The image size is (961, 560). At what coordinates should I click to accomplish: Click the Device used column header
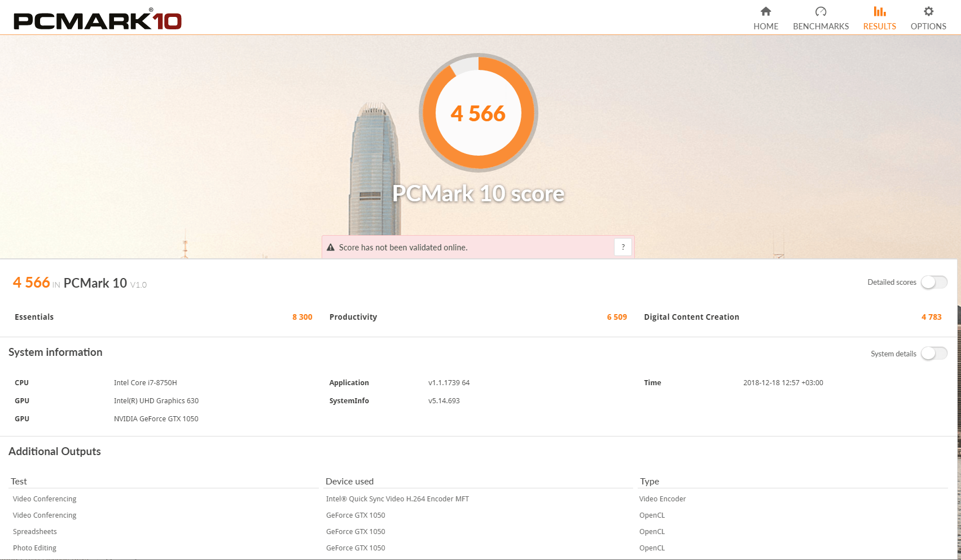point(349,482)
